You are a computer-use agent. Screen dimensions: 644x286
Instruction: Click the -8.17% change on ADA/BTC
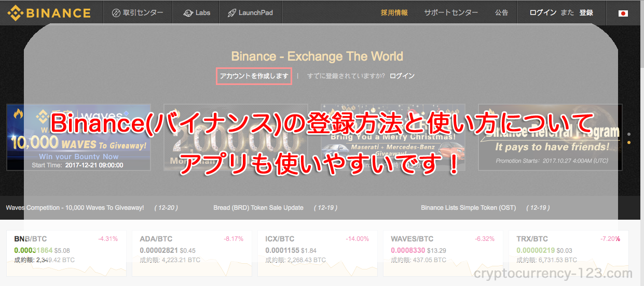coord(234,239)
